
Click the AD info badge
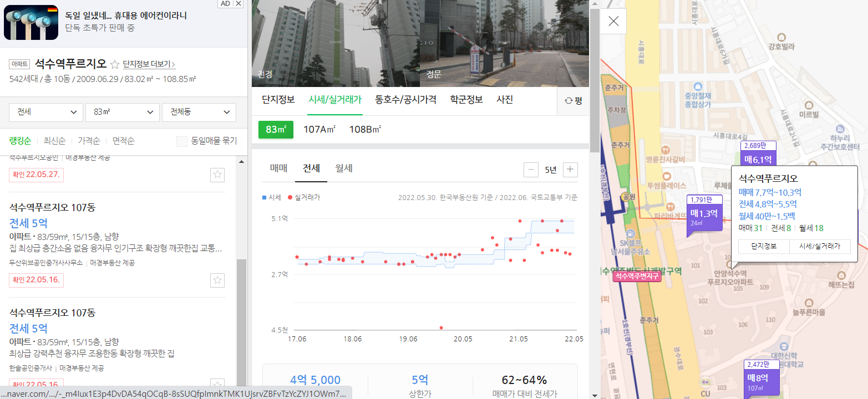225,3
